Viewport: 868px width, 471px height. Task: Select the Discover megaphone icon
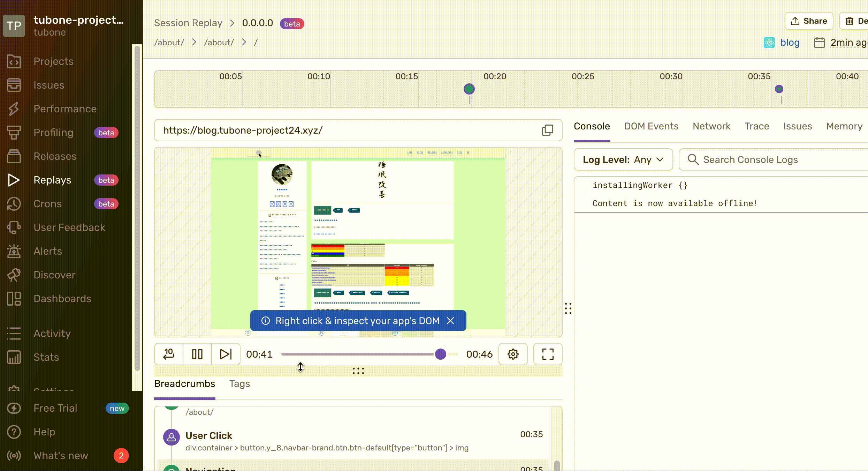(x=14, y=275)
